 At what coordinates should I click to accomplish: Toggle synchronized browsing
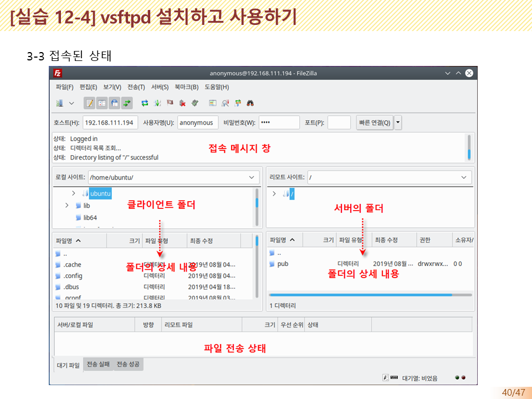click(x=237, y=103)
